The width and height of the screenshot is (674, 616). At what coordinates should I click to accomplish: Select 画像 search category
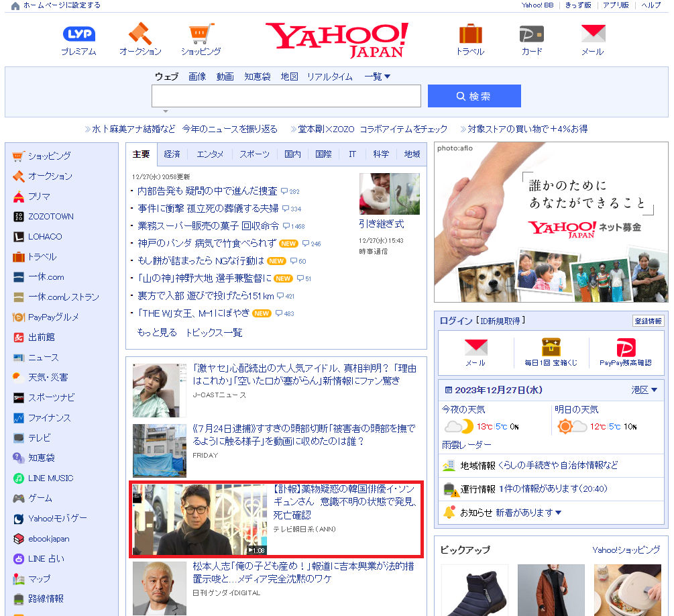click(x=197, y=76)
